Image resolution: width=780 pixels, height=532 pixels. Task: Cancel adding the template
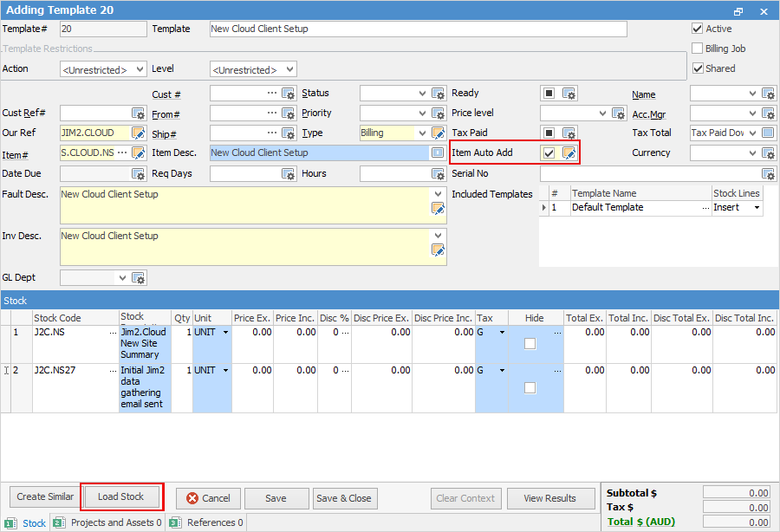pyautogui.click(x=208, y=498)
